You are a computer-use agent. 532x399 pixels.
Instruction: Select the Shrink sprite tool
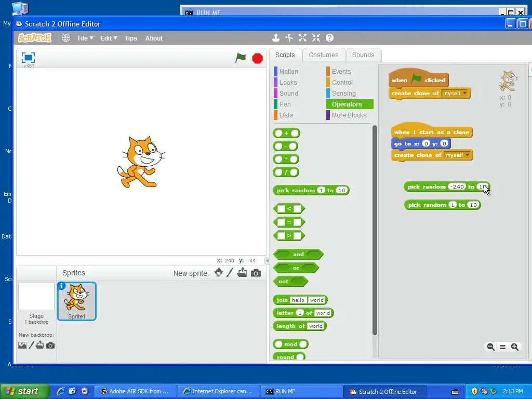[x=316, y=38]
